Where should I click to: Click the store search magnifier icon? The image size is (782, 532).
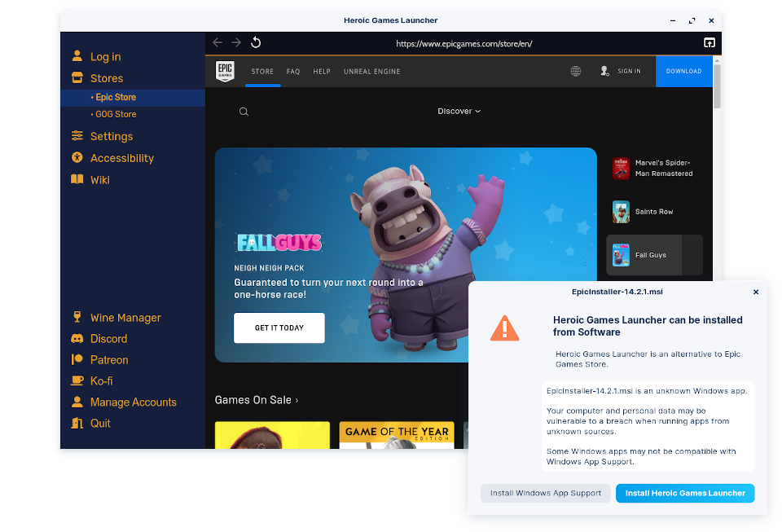coord(244,112)
